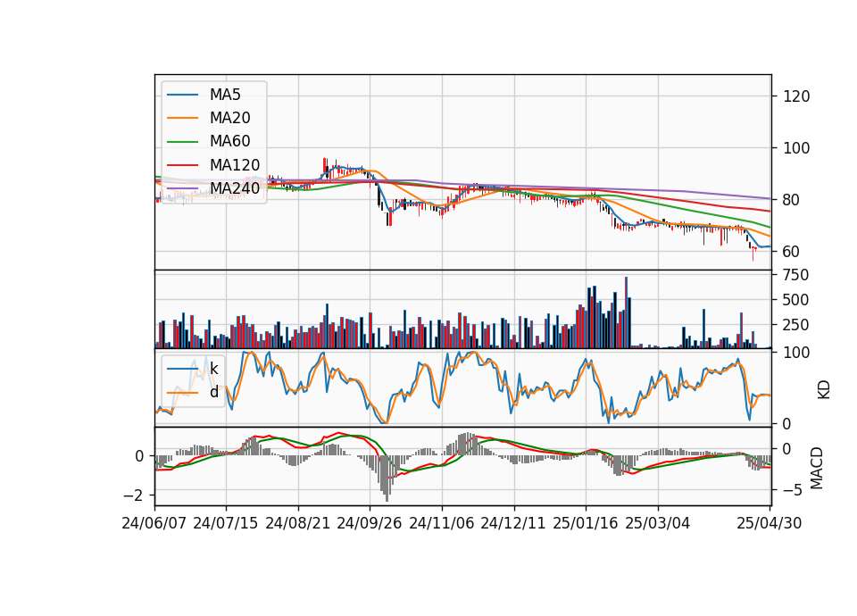Click the red MA120 line sample in legend
This screenshot has width=857, height=616.
(x=182, y=164)
